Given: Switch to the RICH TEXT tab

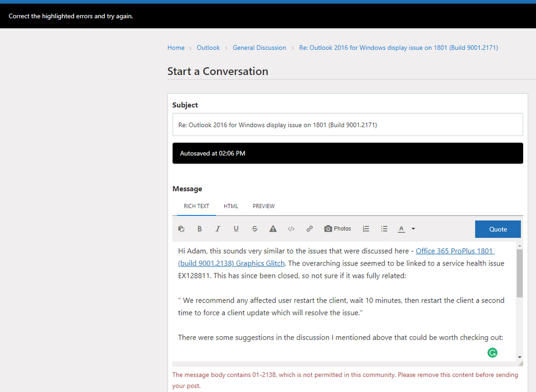Looking at the screenshot, I should click(x=196, y=206).
